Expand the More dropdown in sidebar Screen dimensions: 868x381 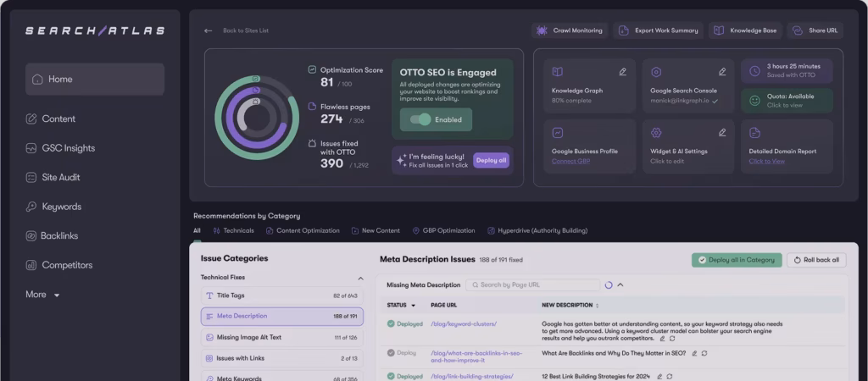[x=57, y=295]
